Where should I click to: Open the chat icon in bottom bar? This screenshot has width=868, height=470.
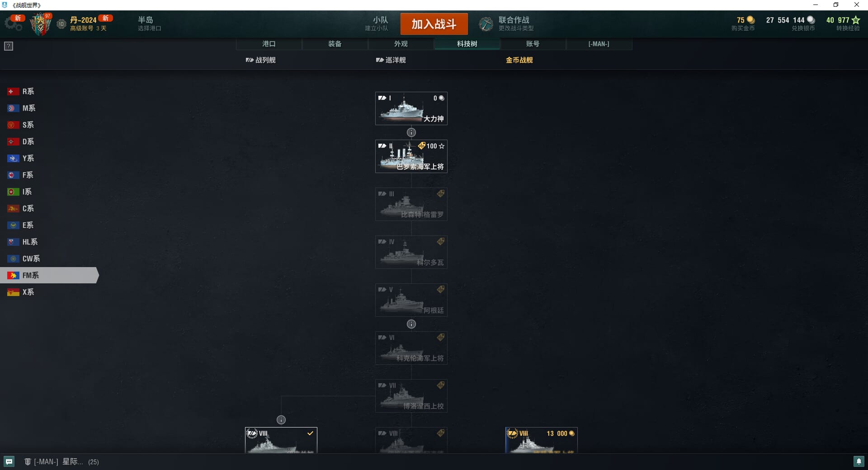pos(9,461)
